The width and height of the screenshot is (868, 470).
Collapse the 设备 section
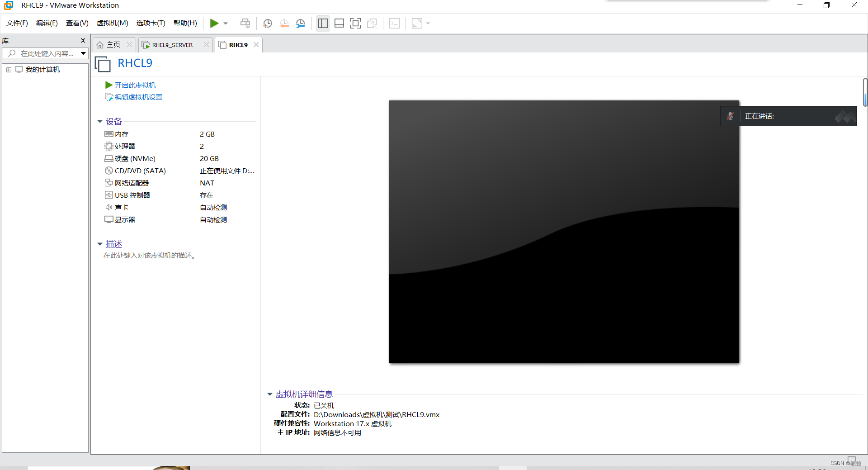pos(100,121)
